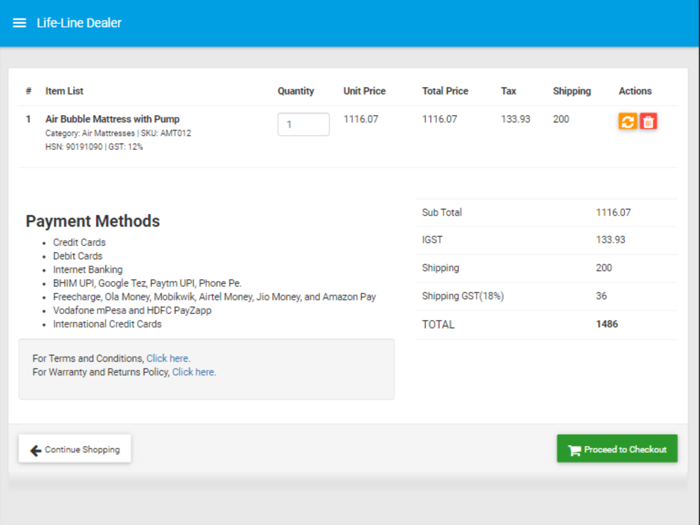Click the back arrow on Continue Shopping
This screenshot has height=525, width=700.
(x=36, y=450)
